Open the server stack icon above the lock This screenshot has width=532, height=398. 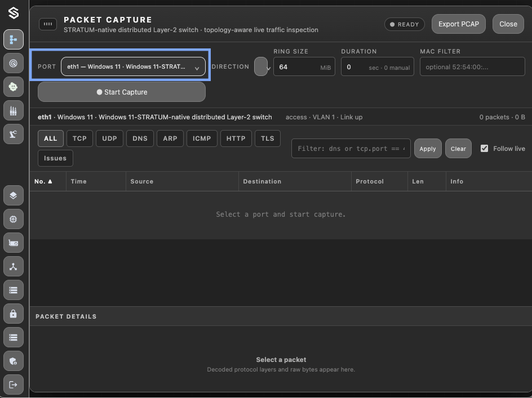pyautogui.click(x=14, y=290)
